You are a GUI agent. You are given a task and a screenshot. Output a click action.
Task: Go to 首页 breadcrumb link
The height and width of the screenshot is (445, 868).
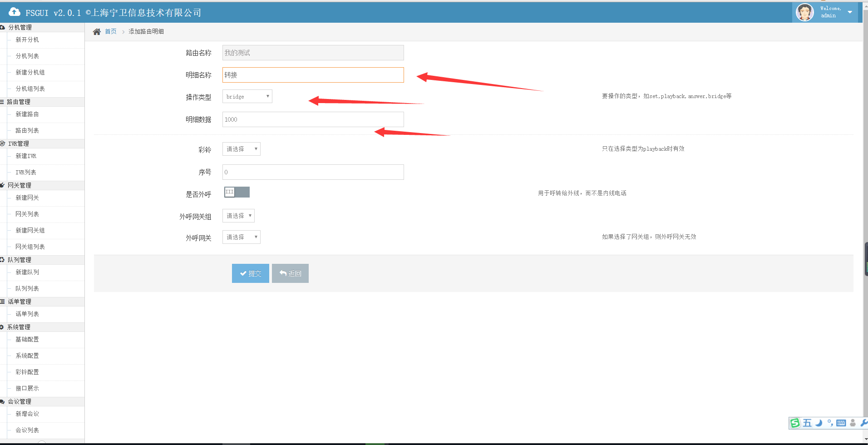[x=111, y=32]
